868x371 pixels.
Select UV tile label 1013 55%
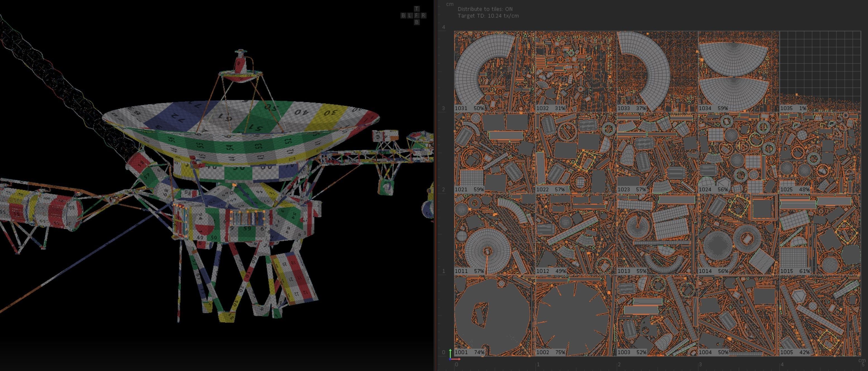[632, 271]
